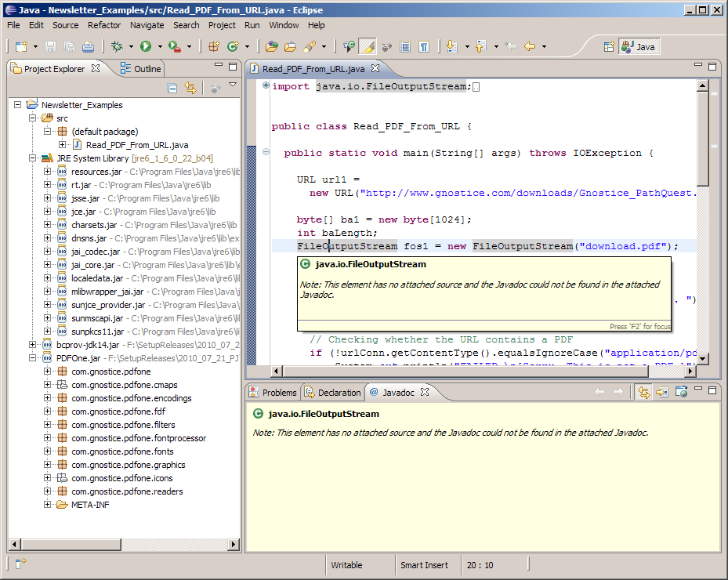Open the Debug button dropdown arrow
This screenshot has height=580, width=728.
(131, 46)
